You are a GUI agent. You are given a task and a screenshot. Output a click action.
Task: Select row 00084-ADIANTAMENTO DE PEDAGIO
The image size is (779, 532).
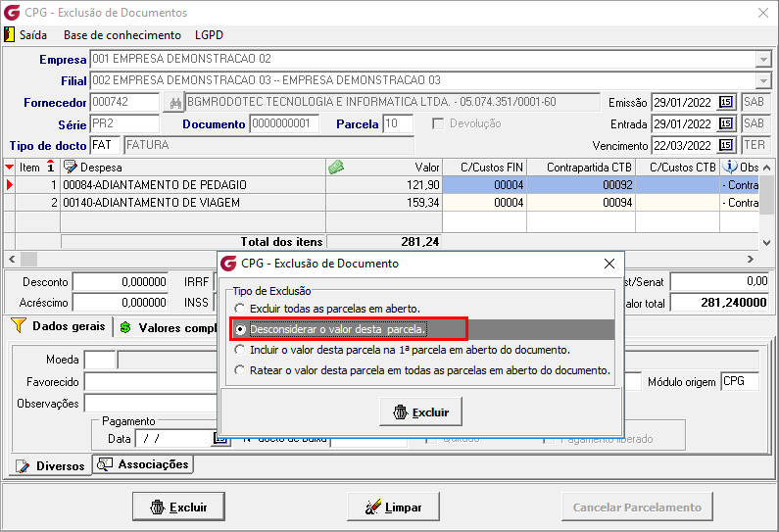(x=193, y=185)
